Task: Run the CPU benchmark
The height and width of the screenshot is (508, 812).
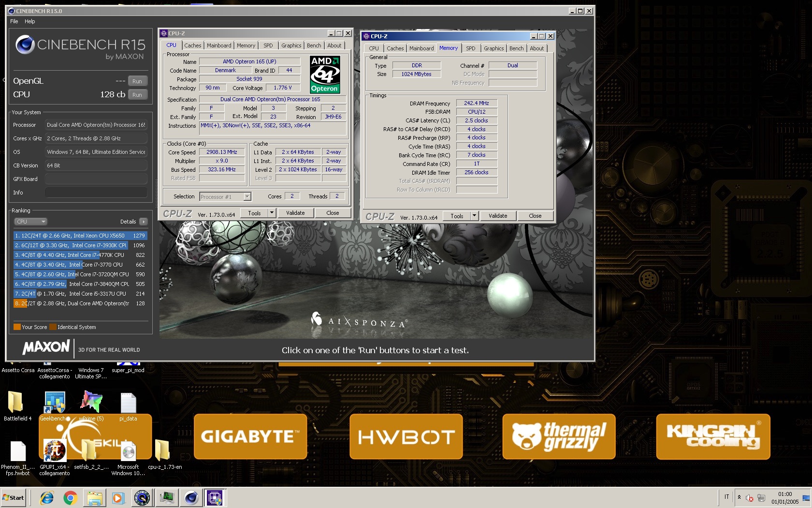Action: 137,95
